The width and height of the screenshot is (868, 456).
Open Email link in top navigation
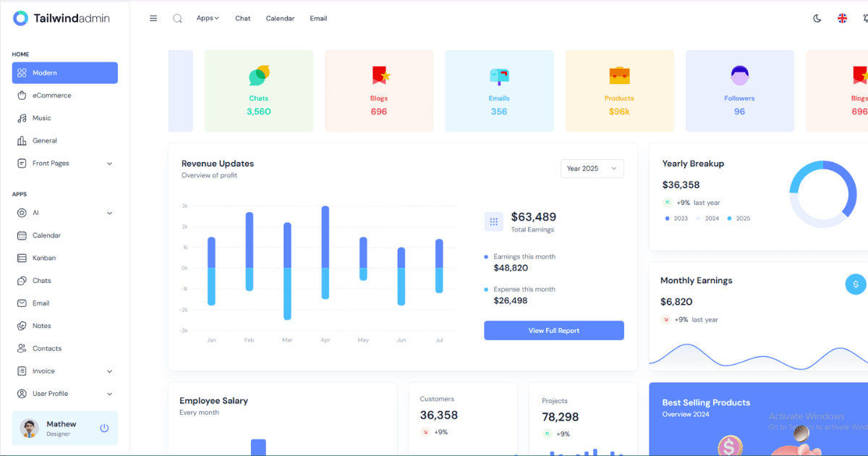coord(318,19)
